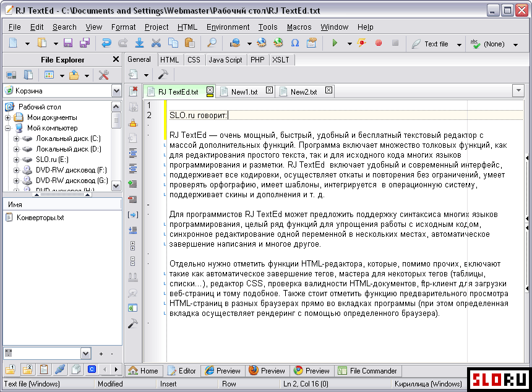Open the Firefox Preview tab
Image resolution: width=532 pixels, height=392 pixels.
point(267,371)
